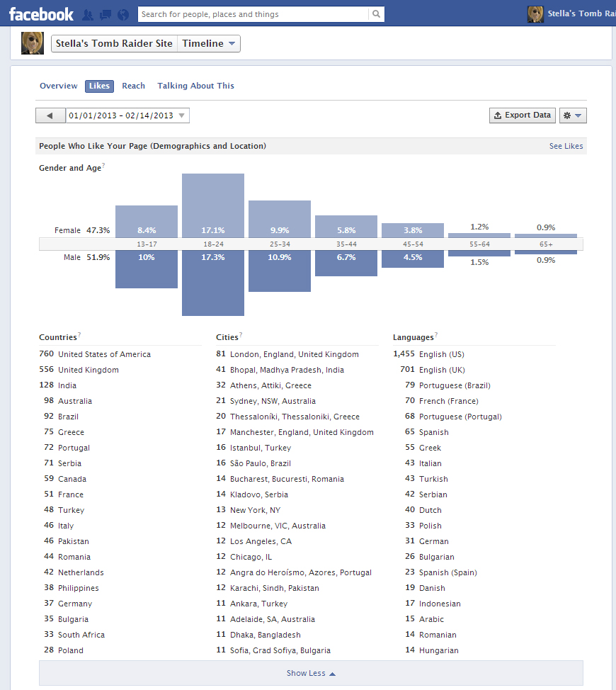Click the Facebook logo
The image size is (616, 690).
41,14
